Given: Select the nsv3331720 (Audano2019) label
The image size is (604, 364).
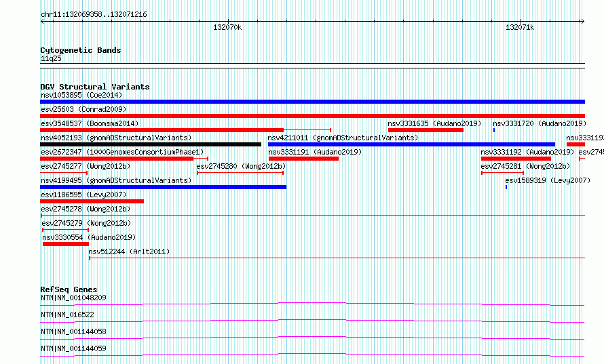Looking at the screenshot, I should pyautogui.click(x=540, y=123).
